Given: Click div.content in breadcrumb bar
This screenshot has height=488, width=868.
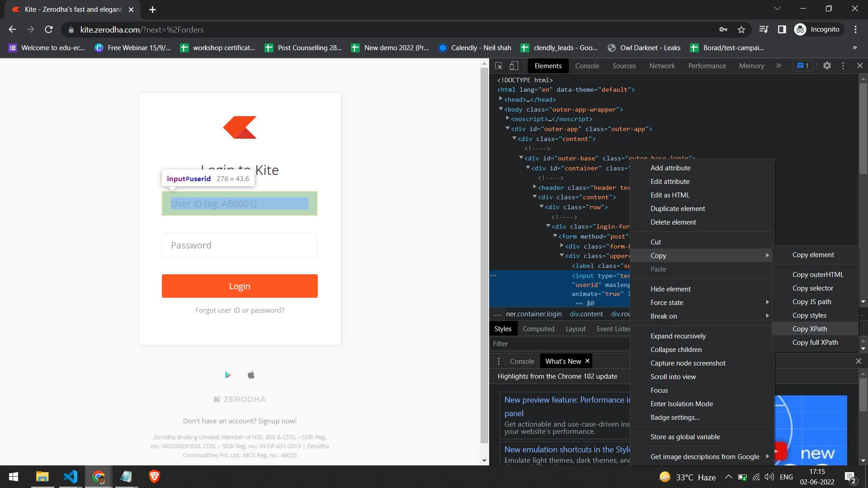Looking at the screenshot, I should pyautogui.click(x=586, y=314).
